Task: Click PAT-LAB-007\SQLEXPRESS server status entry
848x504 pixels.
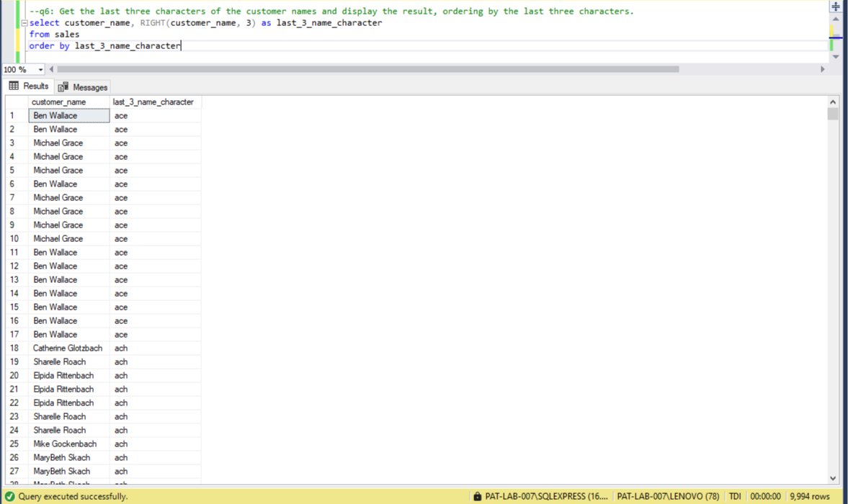Action: [546, 496]
